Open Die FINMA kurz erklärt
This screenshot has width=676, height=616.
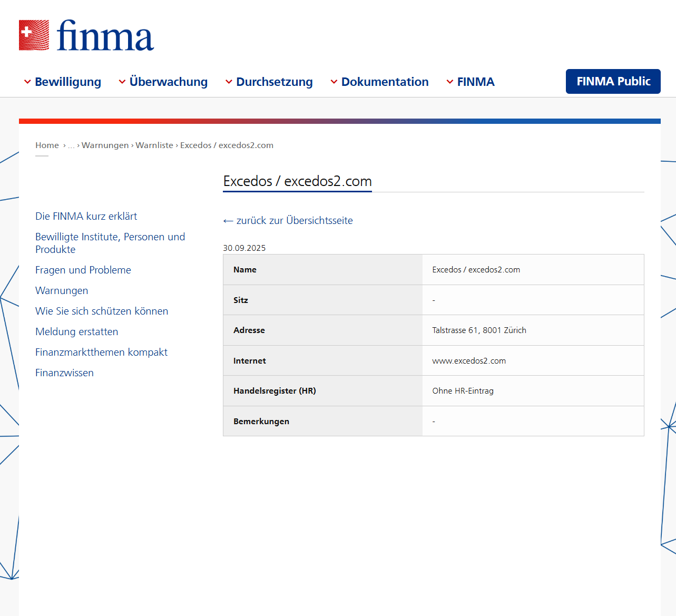[86, 216]
